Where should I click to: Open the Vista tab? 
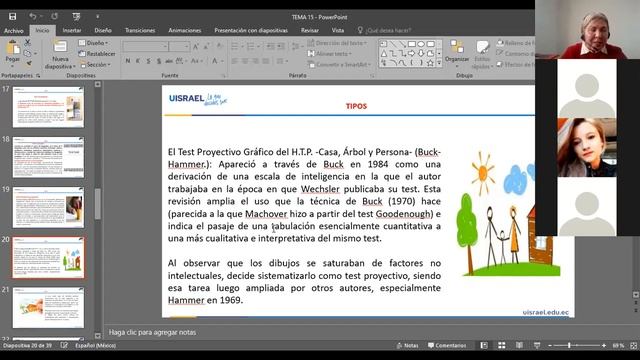(x=338, y=31)
